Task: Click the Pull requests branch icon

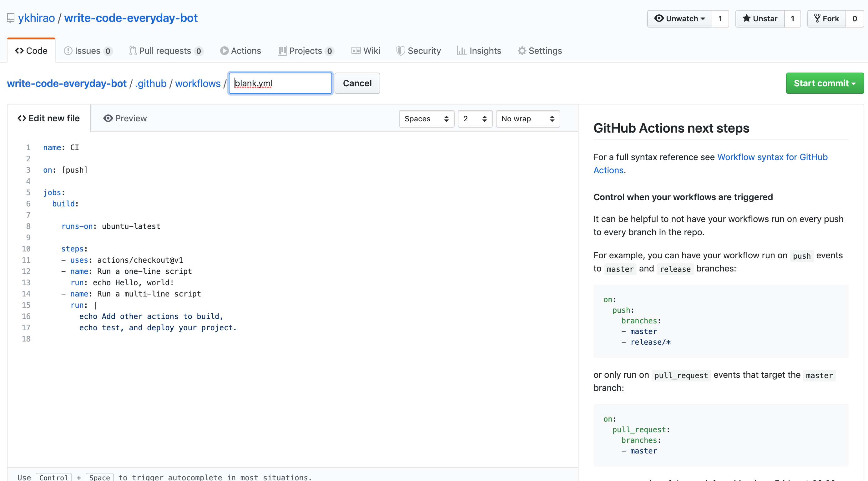Action: [133, 51]
